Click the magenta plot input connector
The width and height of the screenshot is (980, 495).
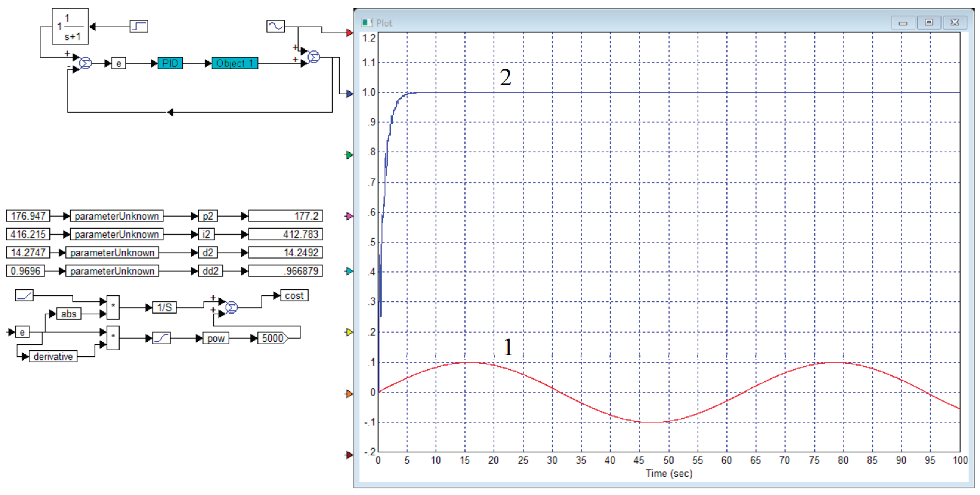point(350,216)
